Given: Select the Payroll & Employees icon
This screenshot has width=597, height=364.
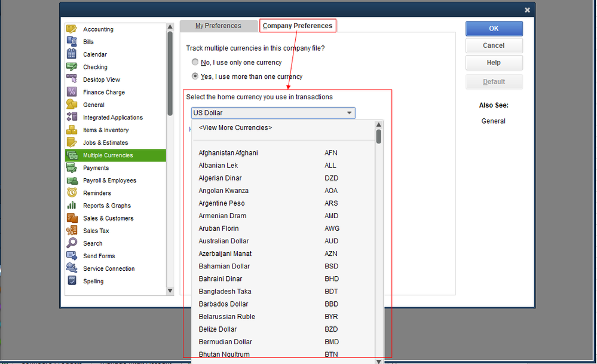Looking at the screenshot, I should tap(72, 180).
